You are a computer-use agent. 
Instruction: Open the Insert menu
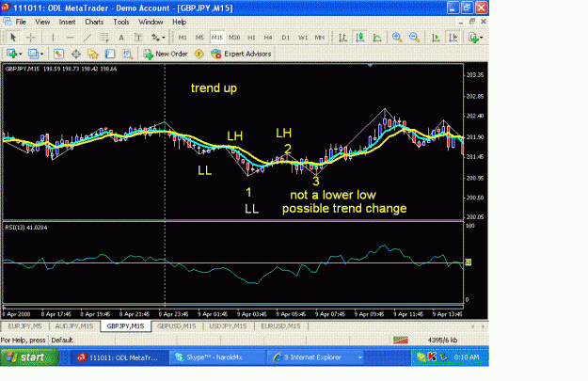(x=67, y=22)
